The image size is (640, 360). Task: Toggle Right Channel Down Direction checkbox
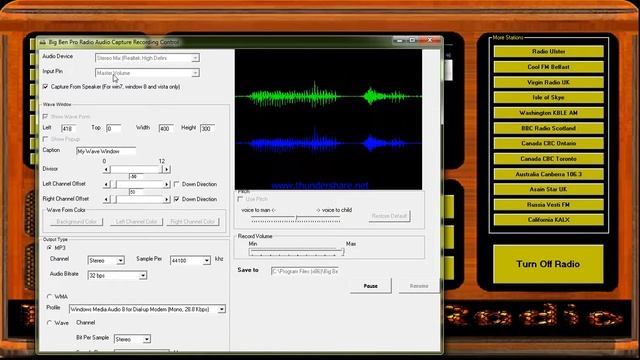pyautogui.click(x=176, y=199)
